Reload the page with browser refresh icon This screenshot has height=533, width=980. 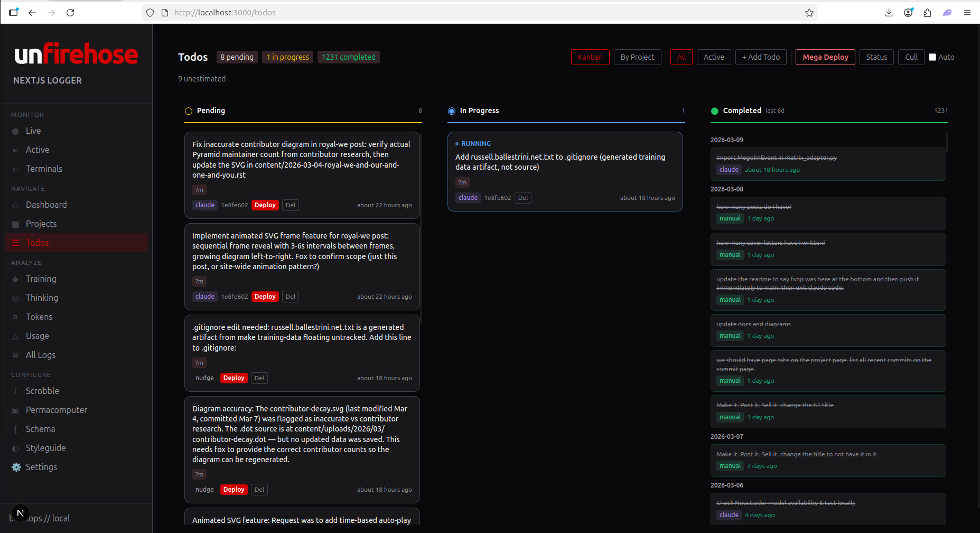coord(70,13)
